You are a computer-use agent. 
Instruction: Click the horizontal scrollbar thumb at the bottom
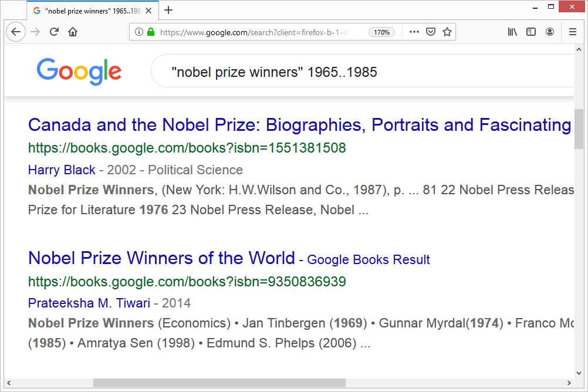click(x=219, y=383)
